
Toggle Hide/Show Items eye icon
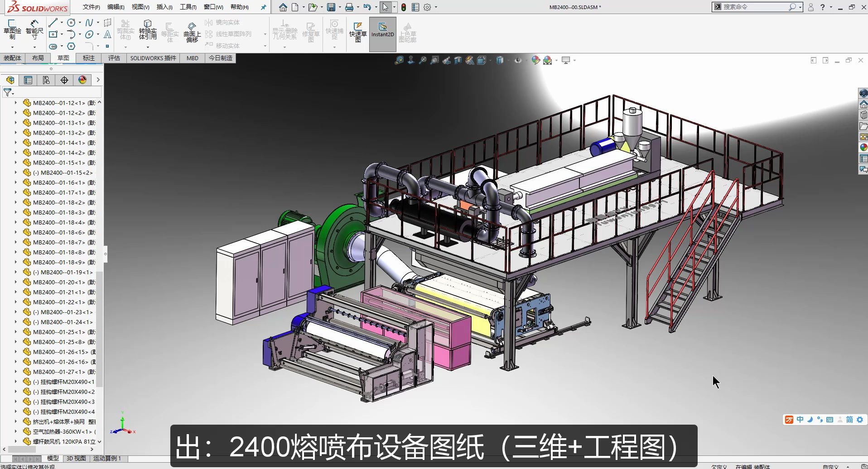[x=518, y=60]
